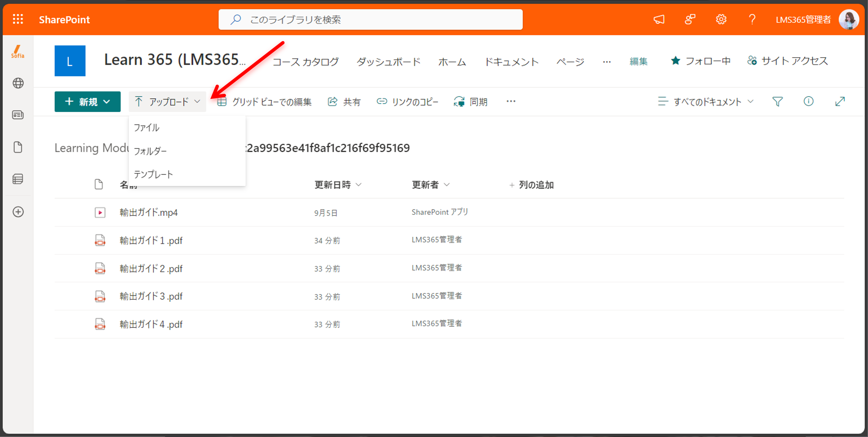Go to the ページ nav tab

point(570,62)
